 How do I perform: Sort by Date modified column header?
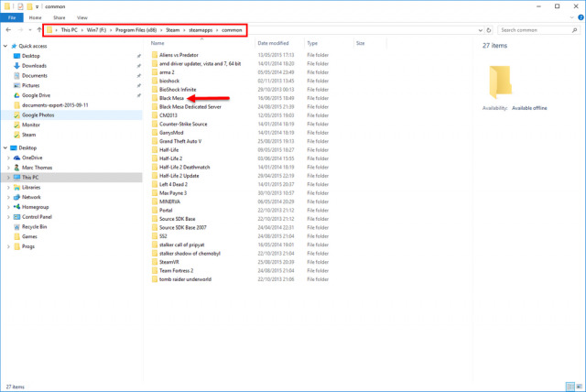273,43
